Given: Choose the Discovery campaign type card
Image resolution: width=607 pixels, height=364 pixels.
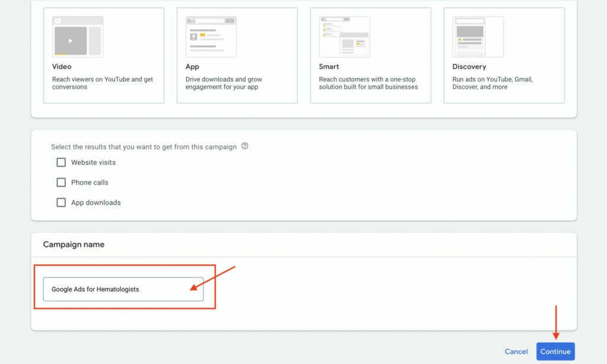Looking at the screenshot, I should pos(504,55).
